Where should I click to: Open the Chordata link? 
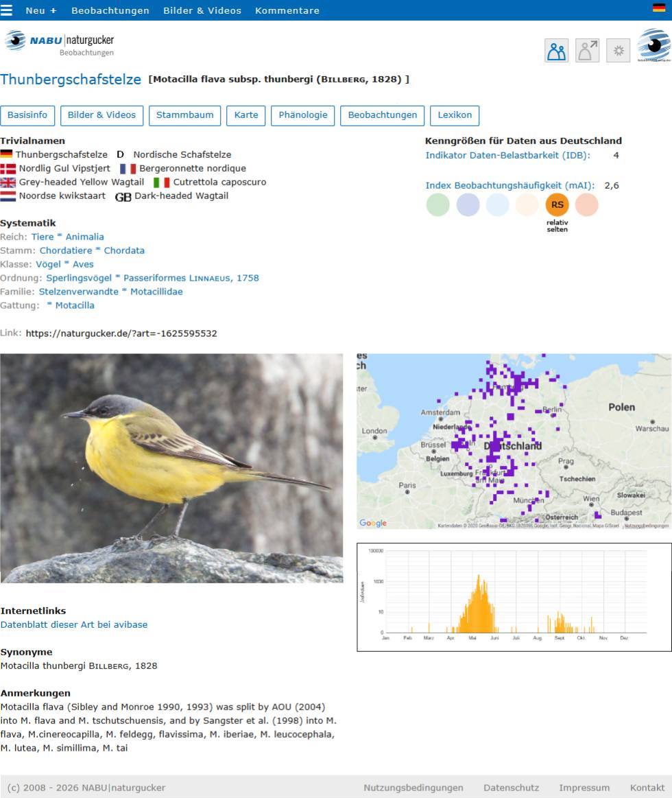coord(124,250)
